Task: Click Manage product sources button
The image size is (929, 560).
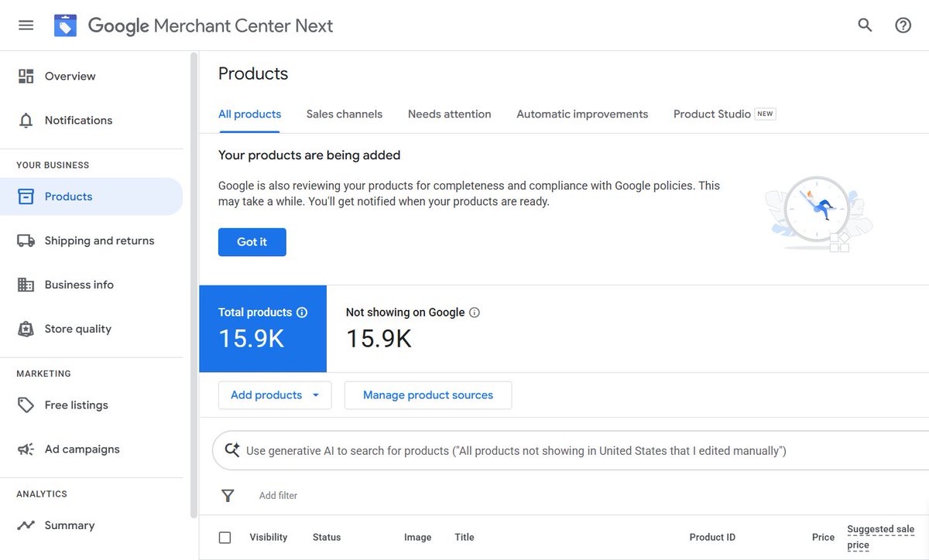Action: [x=428, y=395]
